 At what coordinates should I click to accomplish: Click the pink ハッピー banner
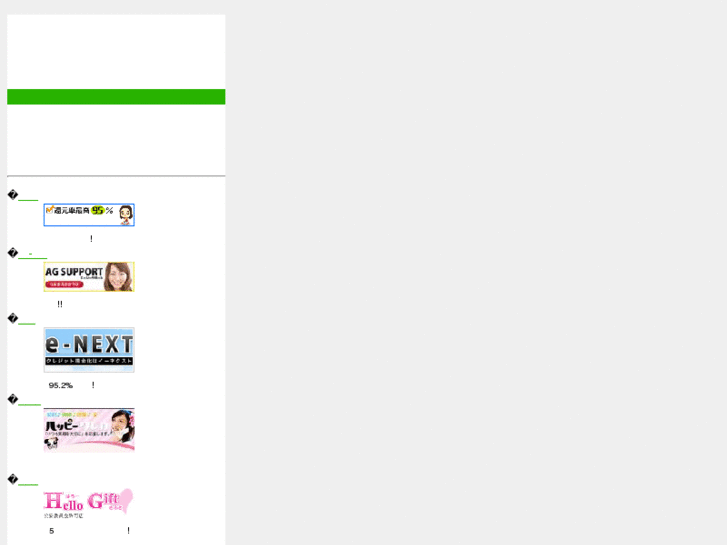pos(89,430)
